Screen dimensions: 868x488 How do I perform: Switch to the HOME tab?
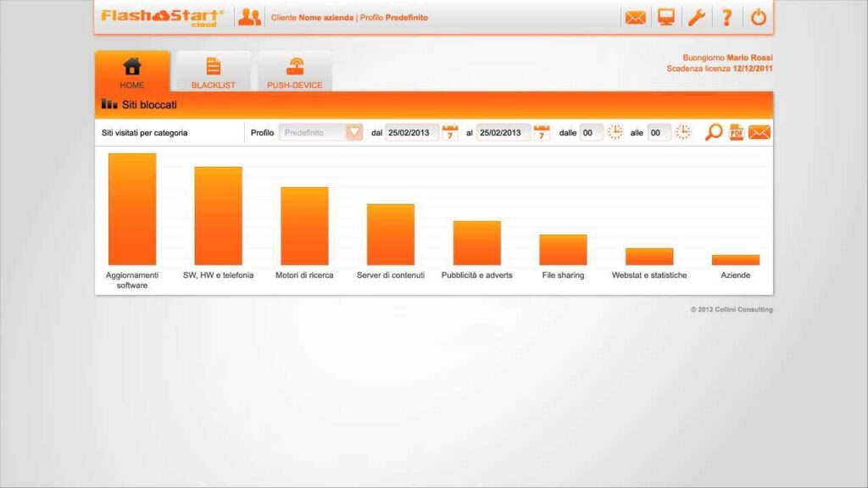point(131,72)
